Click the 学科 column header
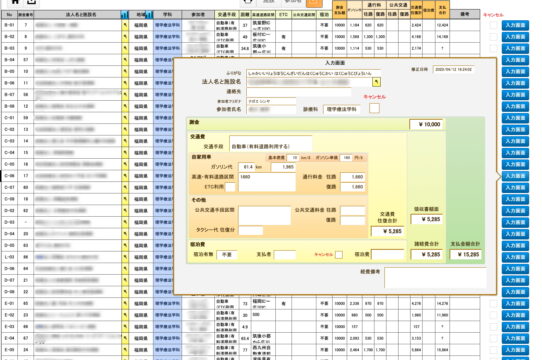Viewport: 542px width, 360px height. [x=167, y=15]
